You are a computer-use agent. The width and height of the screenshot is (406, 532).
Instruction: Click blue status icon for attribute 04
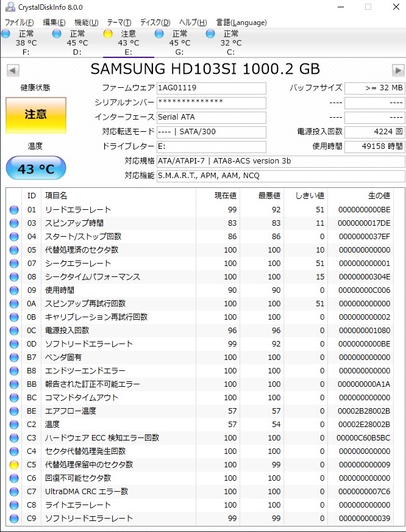14,237
